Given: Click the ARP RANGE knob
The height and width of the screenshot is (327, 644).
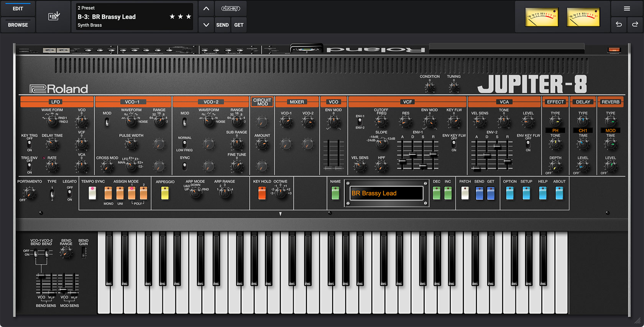Looking at the screenshot, I should click(x=225, y=193).
